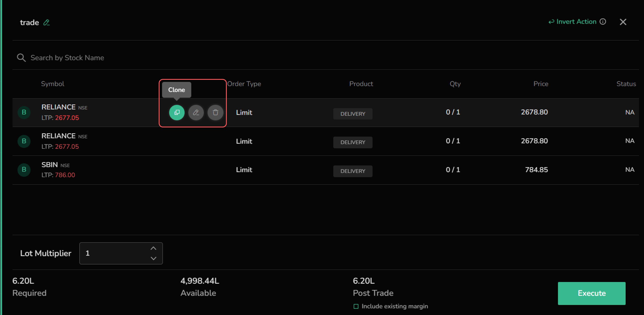This screenshot has width=644, height=315.
Task: Click 4,998.44L Available value
Action: (x=200, y=281)
